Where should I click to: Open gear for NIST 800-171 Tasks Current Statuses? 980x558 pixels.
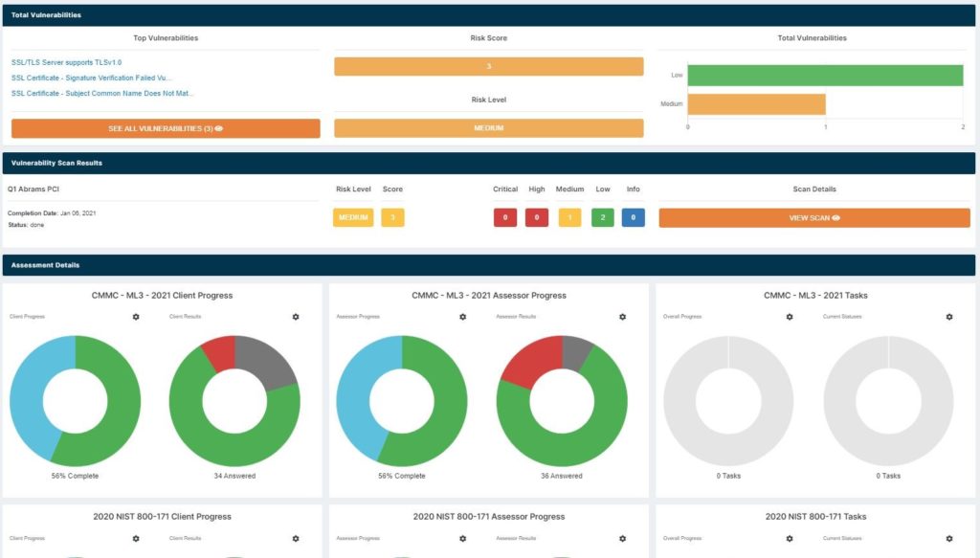point(949,539)
